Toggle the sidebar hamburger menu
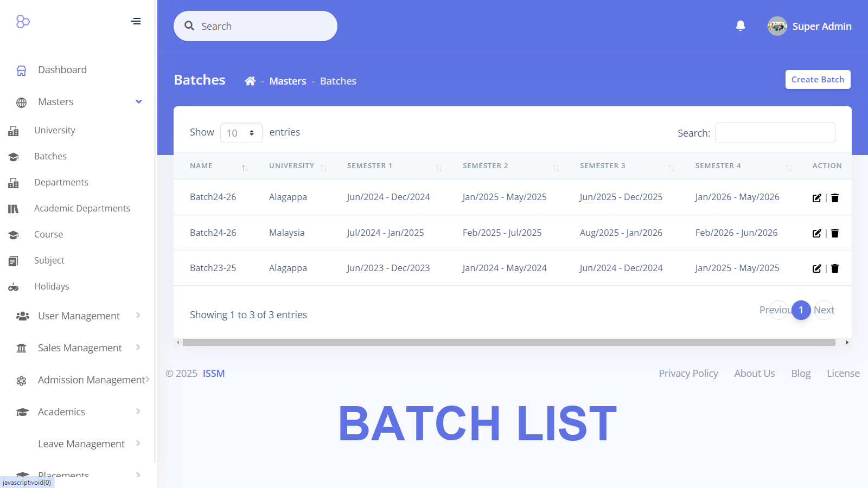Viewport: 868px width, 488px height. [136, 21]
